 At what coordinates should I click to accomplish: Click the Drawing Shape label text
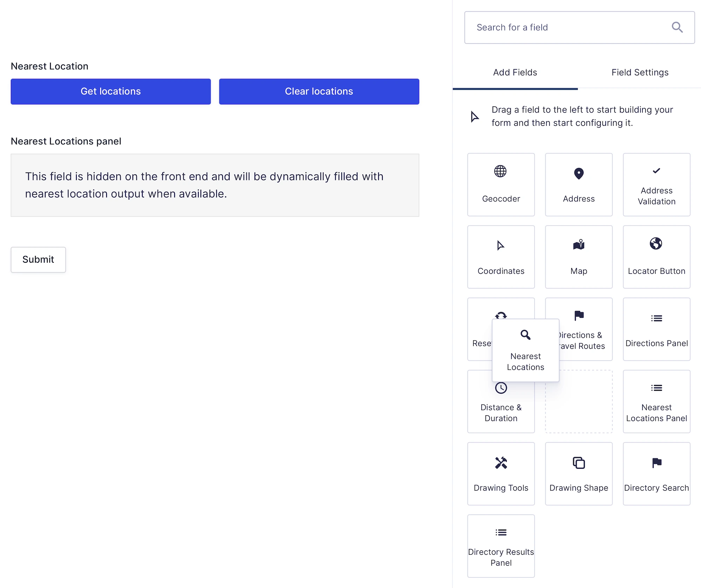click(579, 488)
